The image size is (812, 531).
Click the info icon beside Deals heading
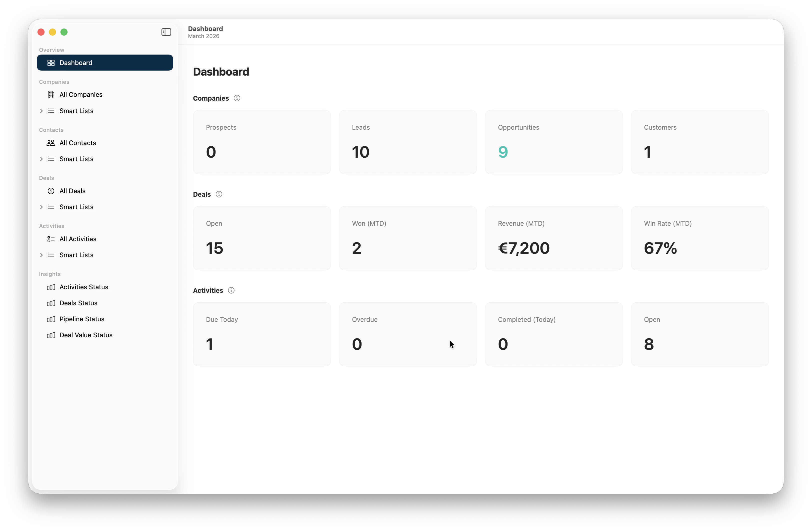pos(219,194)
